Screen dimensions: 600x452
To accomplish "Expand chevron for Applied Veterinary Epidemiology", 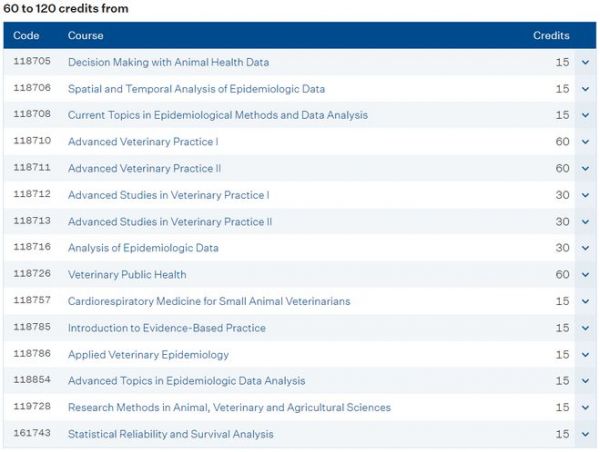I will pyautogui.click(x=585, y=355).
